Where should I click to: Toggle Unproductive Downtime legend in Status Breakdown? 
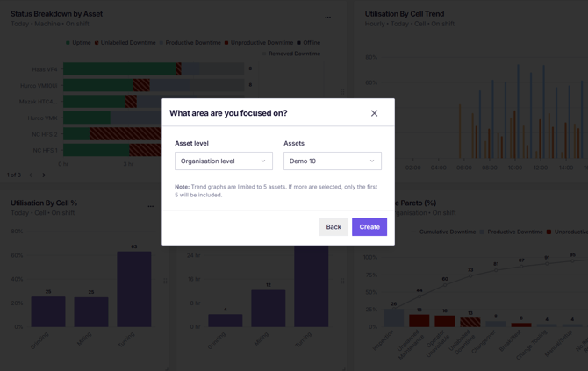pyautogui.click(x=259, y=43)
